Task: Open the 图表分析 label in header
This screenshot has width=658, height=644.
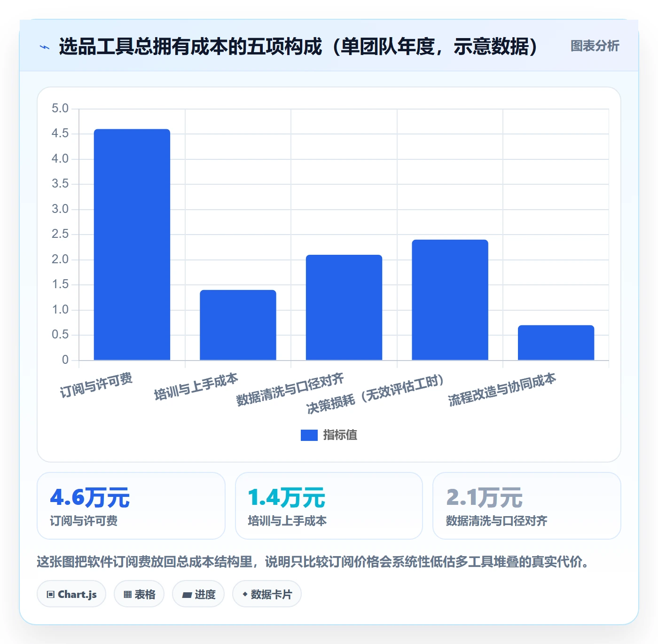Action: pos(595,46)
